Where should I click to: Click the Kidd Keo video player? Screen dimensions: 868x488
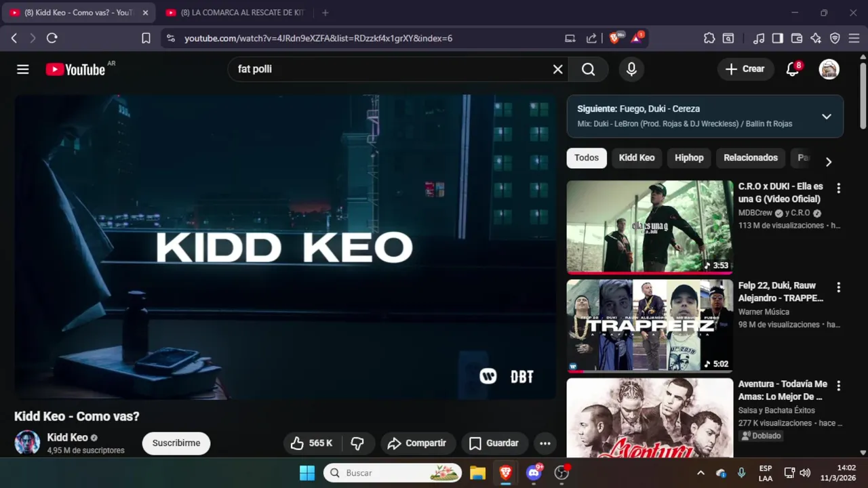point(285,247)
